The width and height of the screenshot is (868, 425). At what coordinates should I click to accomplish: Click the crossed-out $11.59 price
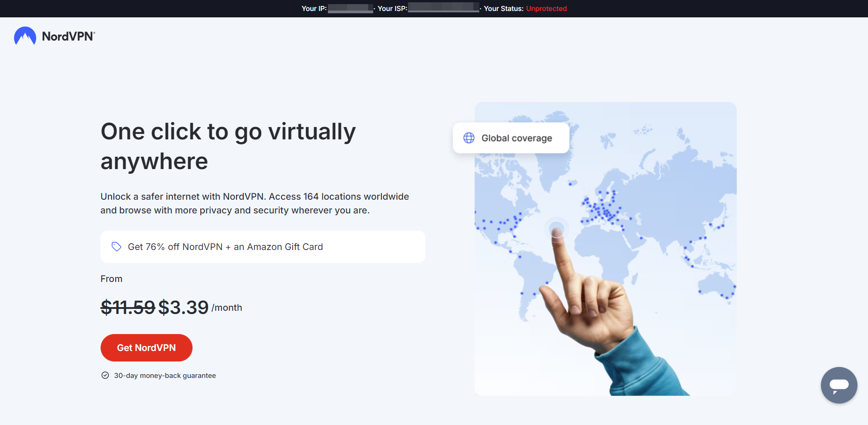coord(128,308)
